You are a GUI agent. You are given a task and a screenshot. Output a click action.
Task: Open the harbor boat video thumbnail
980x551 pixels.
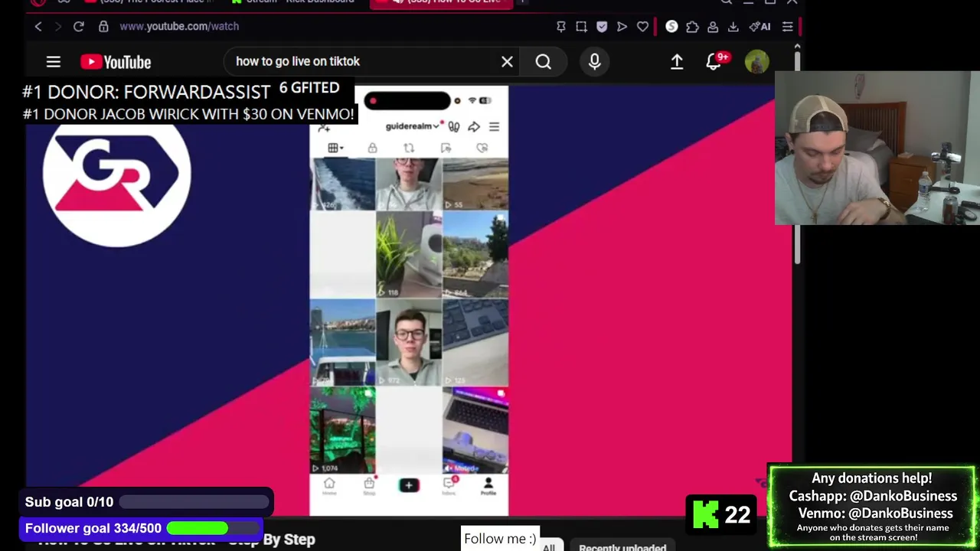coord(343,342)
